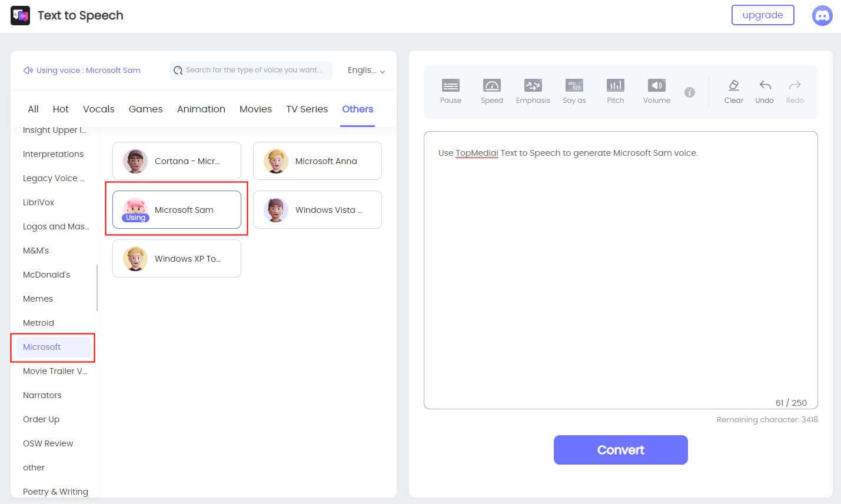The height and width of the screenshot is (504, 841).
Task: Open the Speed tool
Action: 492,91
